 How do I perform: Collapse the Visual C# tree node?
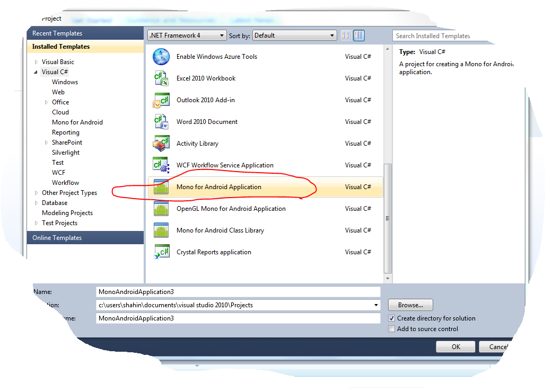[x=36, y=72]
